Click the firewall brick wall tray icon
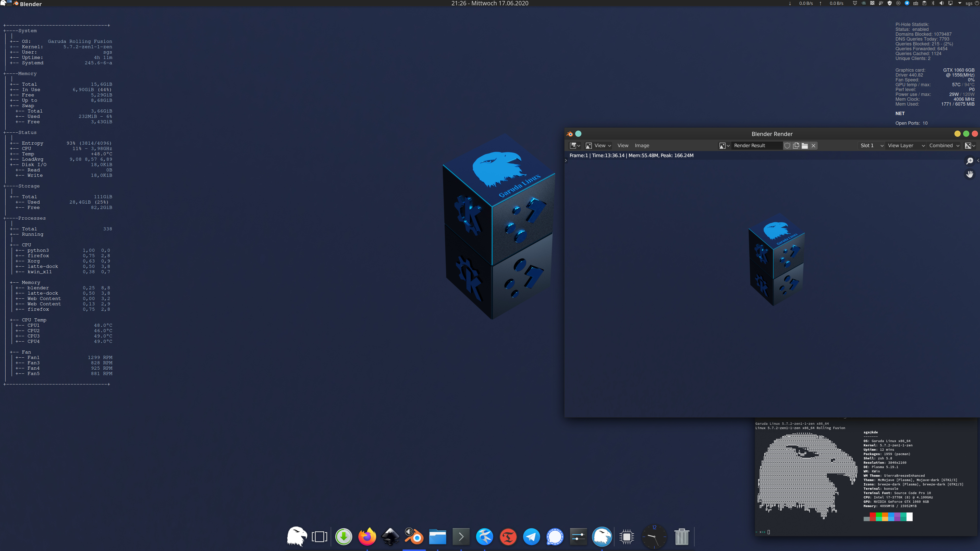The height and width of the screenshot is (551, 980). (x=872, y=3)
